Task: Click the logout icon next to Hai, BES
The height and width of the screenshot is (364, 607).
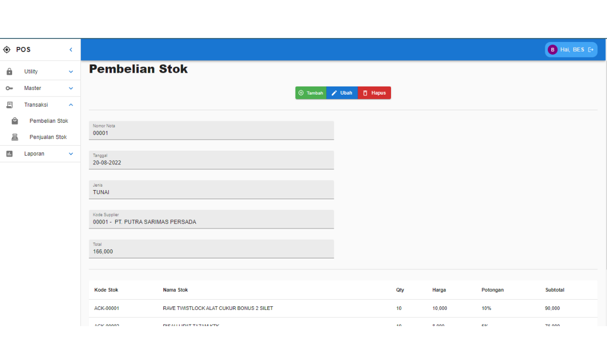Action: click(x=590, y=50)
